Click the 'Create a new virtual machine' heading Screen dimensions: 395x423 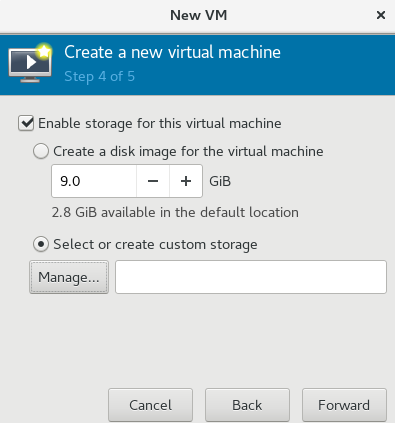pos(172,52)
